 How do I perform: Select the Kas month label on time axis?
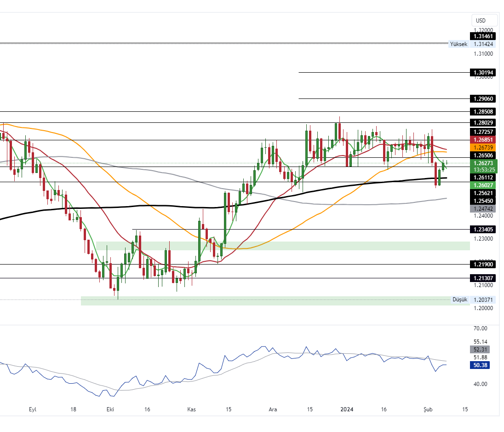pos(192,409)
